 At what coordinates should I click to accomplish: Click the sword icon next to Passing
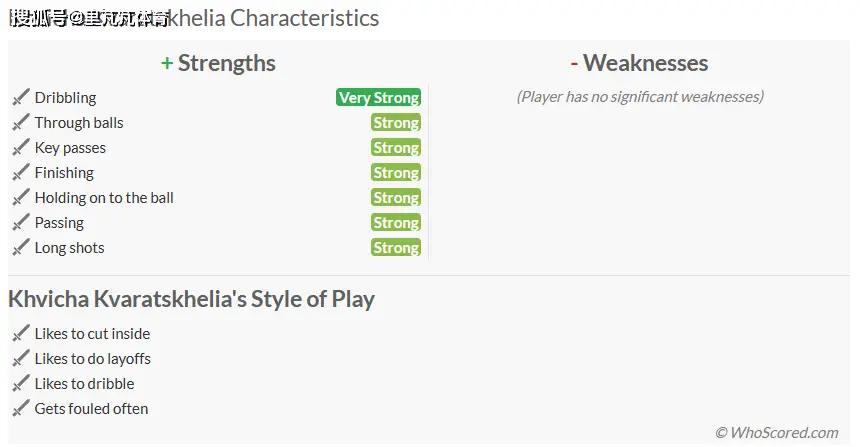[20, 223]
